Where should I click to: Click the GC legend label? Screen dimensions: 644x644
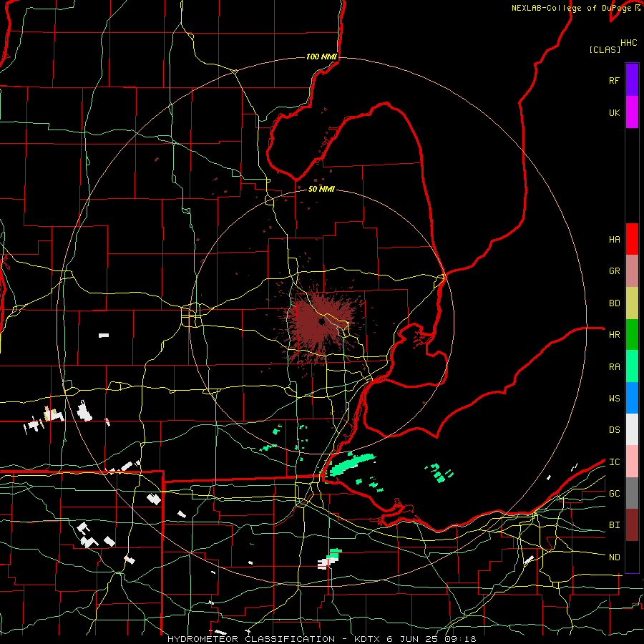click(x=614, y=494)
